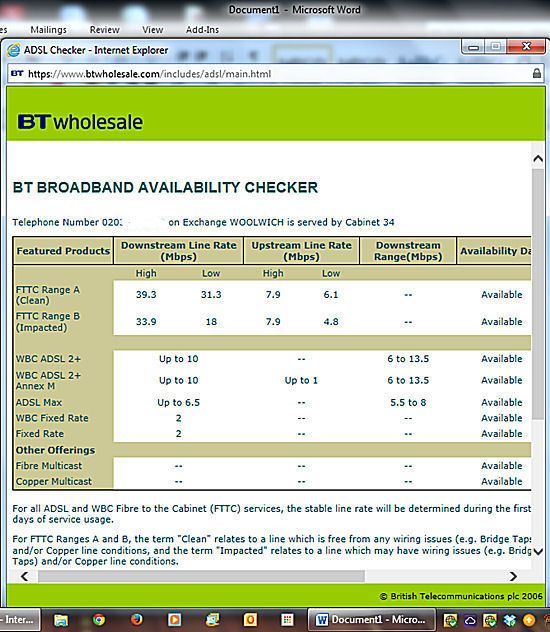This screenshot has height=632, width=550.
Task: Click the Internet Explorer icon in title bar
Action: [x=14, y=50]
